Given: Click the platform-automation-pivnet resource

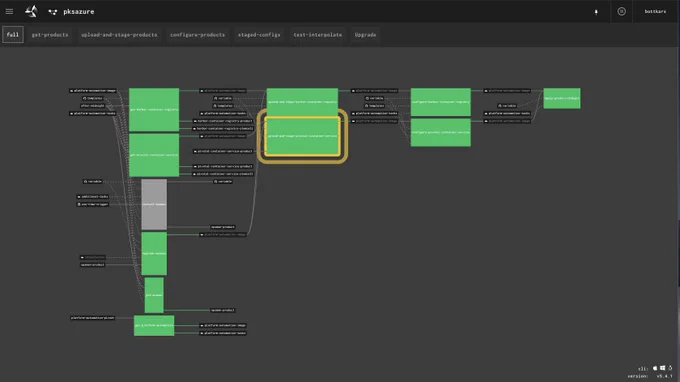Looking at the screenshot, I should coord(92,318).
